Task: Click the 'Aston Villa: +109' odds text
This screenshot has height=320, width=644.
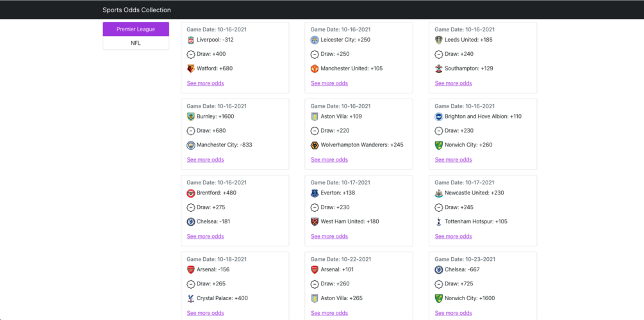Action: pos(342,116)
